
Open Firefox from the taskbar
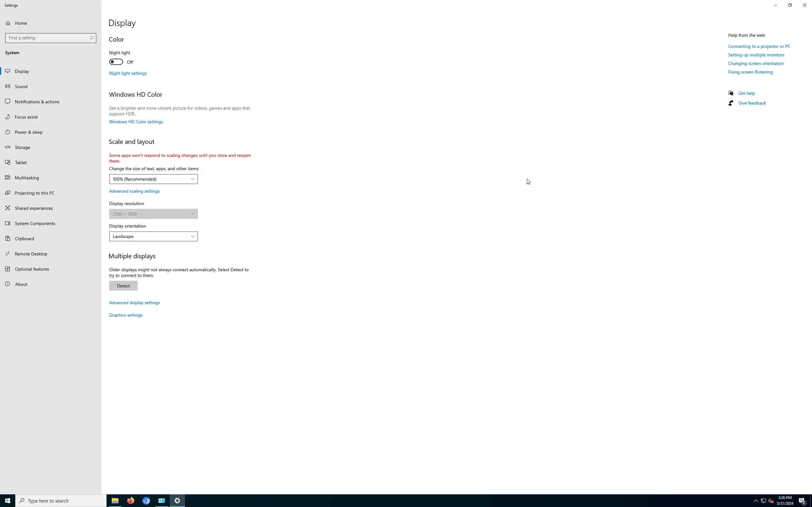tap(131, 501)
